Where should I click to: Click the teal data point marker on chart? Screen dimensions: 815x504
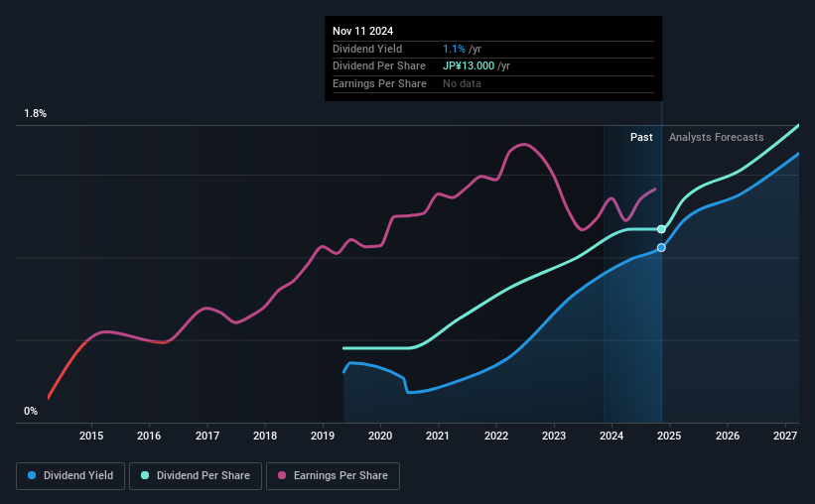pyautogui.click(x=661, y=229)
